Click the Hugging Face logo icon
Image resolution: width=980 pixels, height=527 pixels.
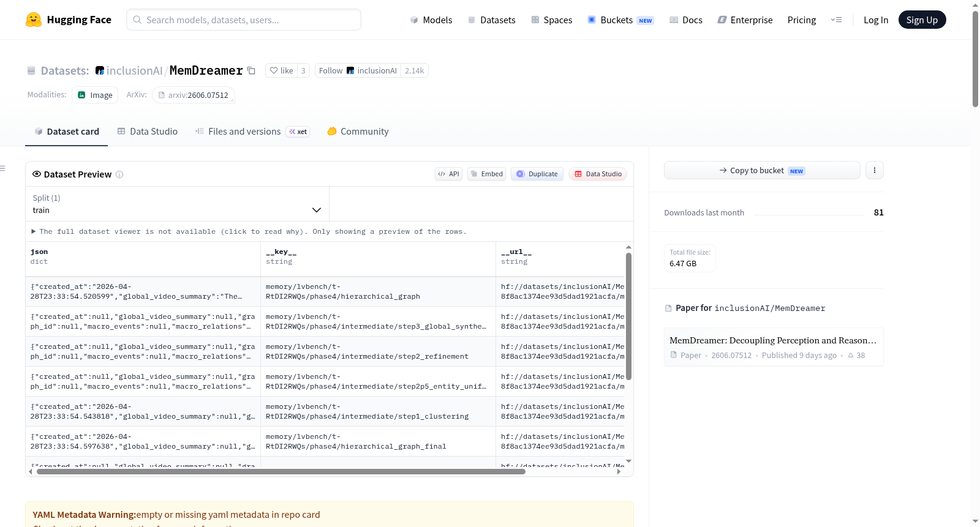click(34, 20)
